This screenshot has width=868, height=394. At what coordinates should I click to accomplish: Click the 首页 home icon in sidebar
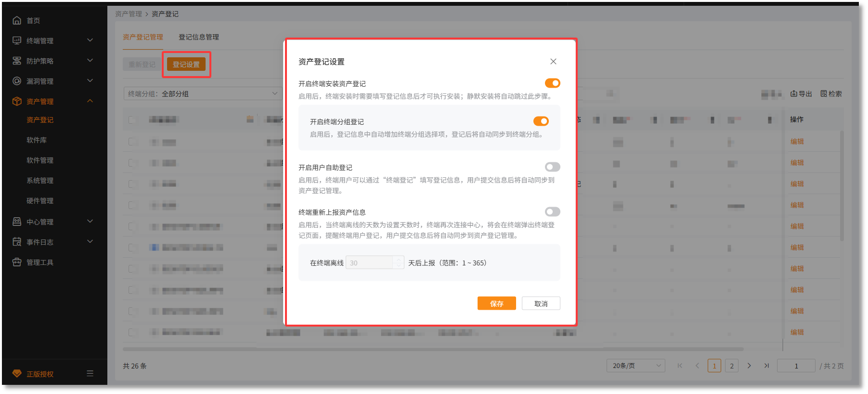(17, 20)
